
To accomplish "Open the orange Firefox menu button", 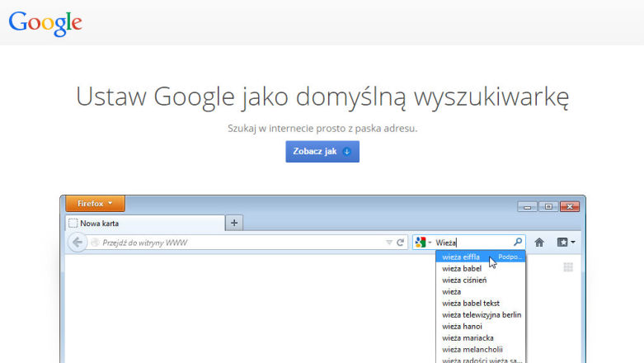I will click(x=96, y=204).
